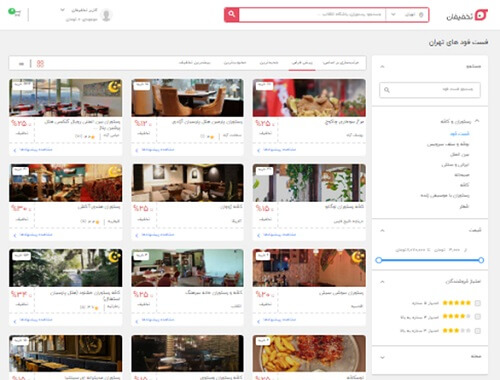Image resolution: width=500 pixels, height=380 pixels.
Task: Open the dark brick-wall cafe thumbnail in bottom row
Action: (x=187, y=353)
